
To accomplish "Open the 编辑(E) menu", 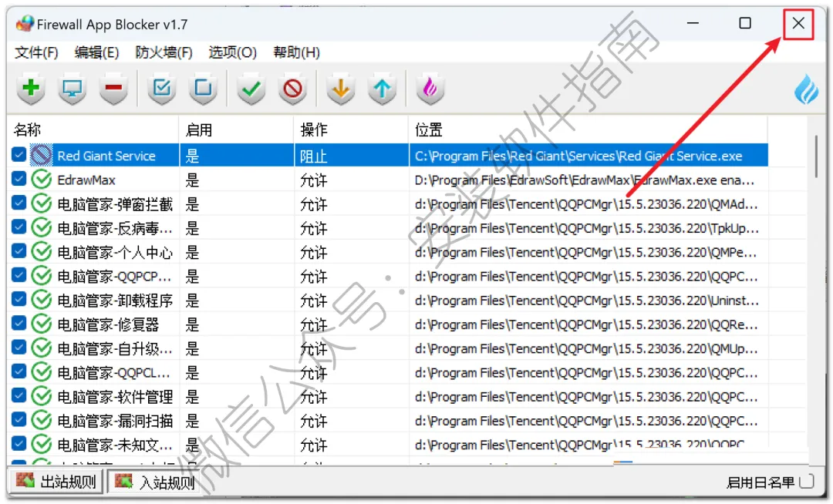I will (96, 52).
